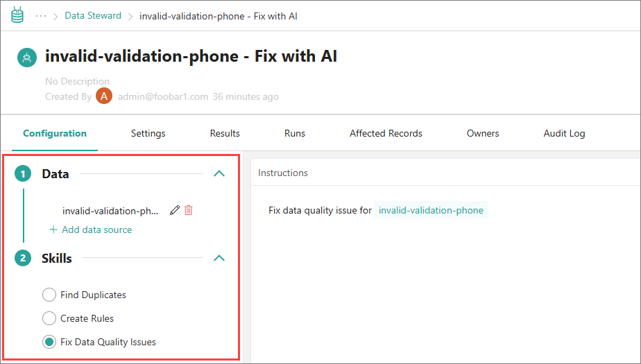Select the Find Duplicates skill
This screenshot has height=364, width=641.
(49, 295)
